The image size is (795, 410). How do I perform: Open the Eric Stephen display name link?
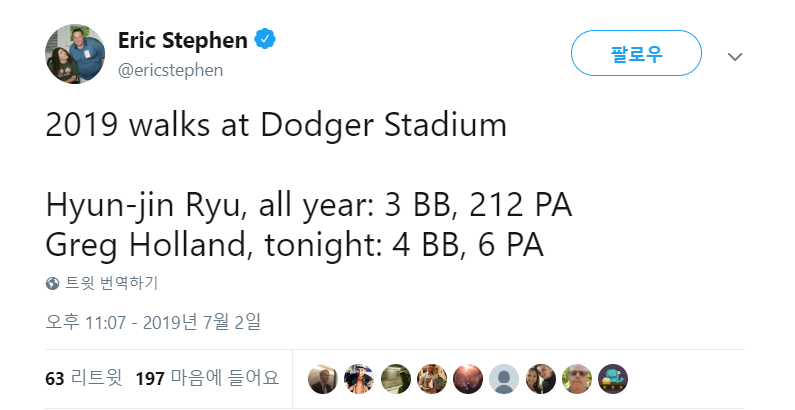(181, 40)
